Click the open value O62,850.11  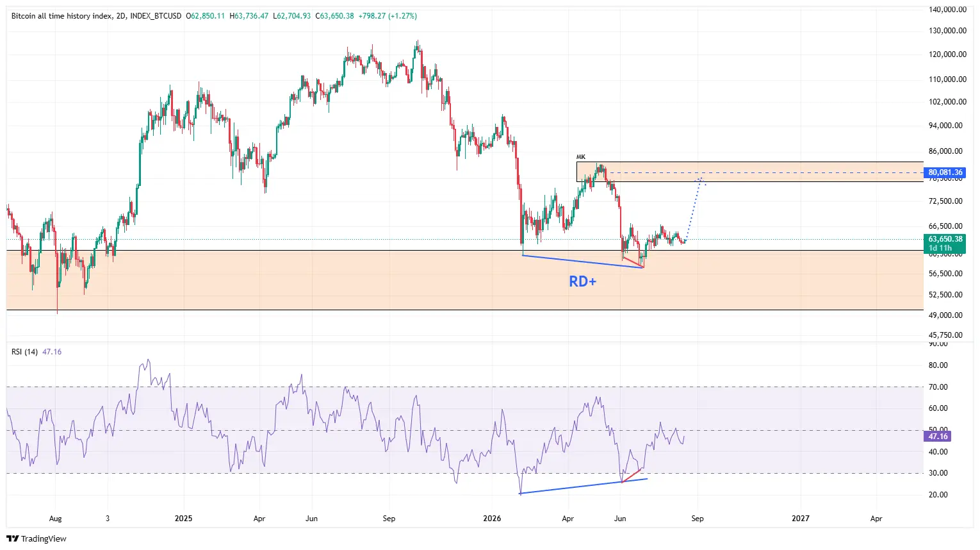(x=206, y=16)
